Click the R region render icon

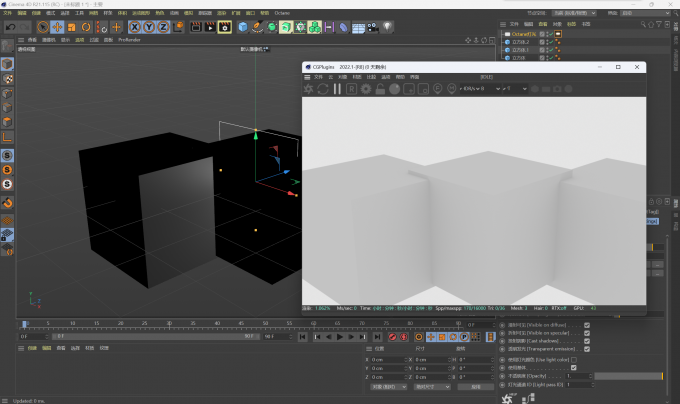pyautogui.click(x=351, y=89)
